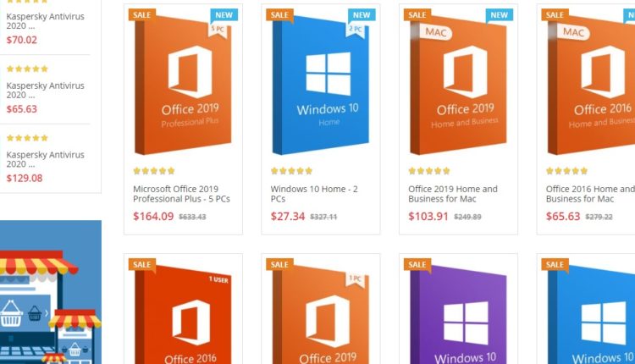Click the star rating under Windows 10 Home
This screenshot has height=364, width=635.
291,171
